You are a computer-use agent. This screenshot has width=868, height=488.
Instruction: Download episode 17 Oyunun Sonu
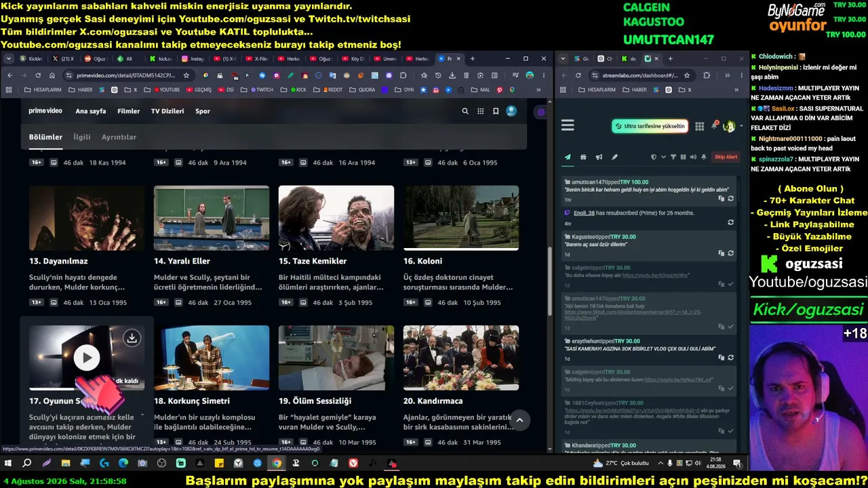pos(132,338)
